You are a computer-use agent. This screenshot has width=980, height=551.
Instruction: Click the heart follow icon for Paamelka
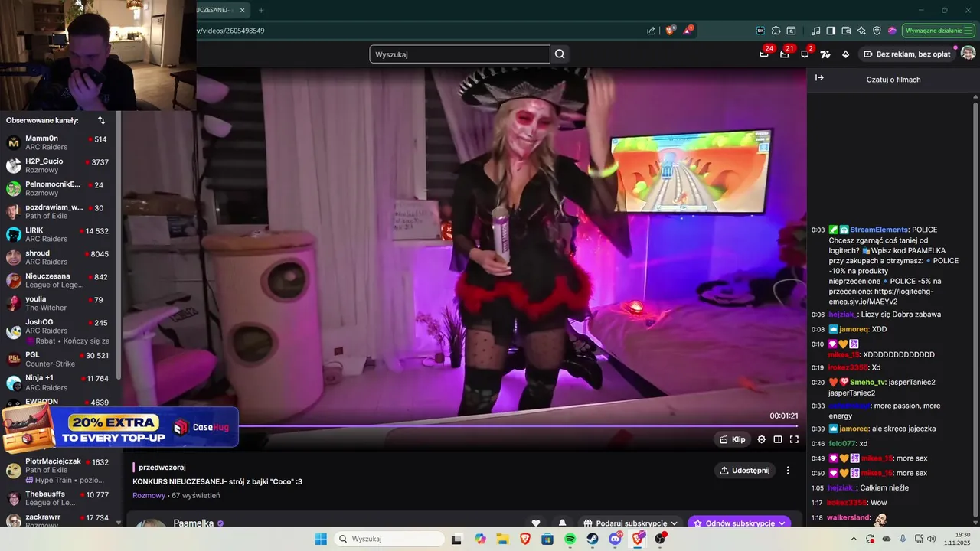click(536, 523)
